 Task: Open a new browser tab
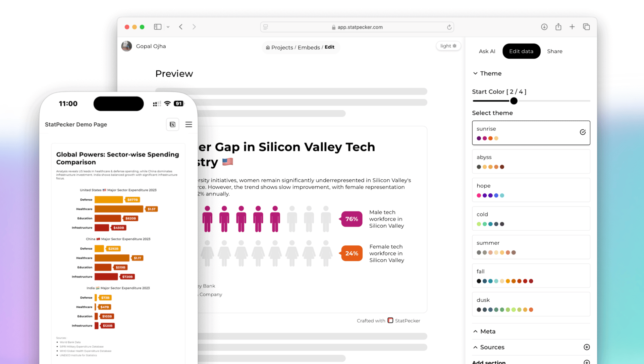coord(572,27)
